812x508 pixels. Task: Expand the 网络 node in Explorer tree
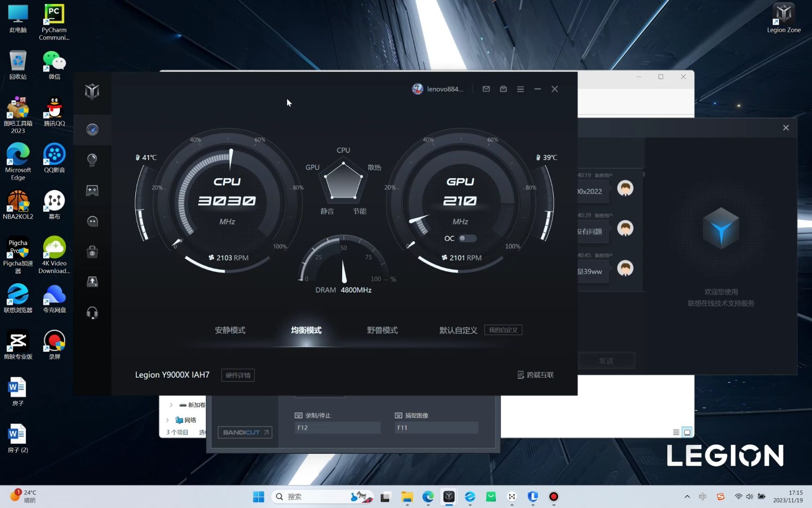[167, 420]
